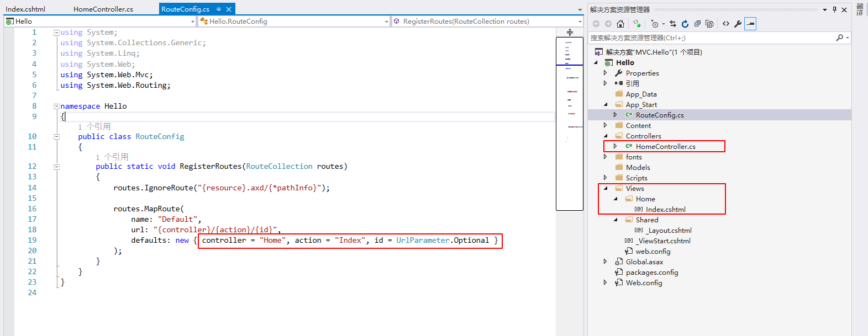Switch to the HomeController.cs tab
This screenshot has height=336, width=868.
(103, 9)
